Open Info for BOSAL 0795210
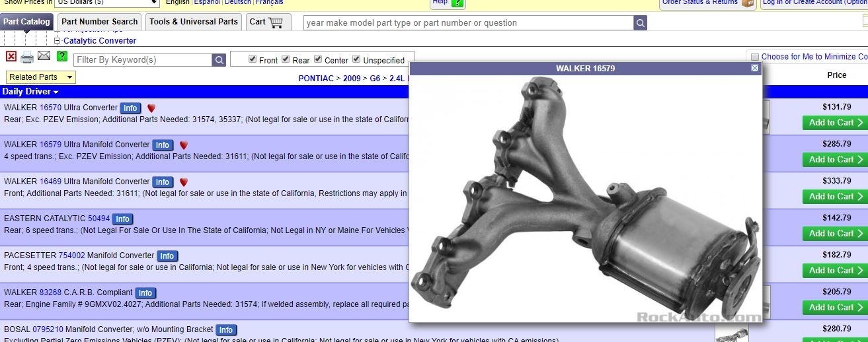Viewport: 868px width, 342px height. coord(226,330)
